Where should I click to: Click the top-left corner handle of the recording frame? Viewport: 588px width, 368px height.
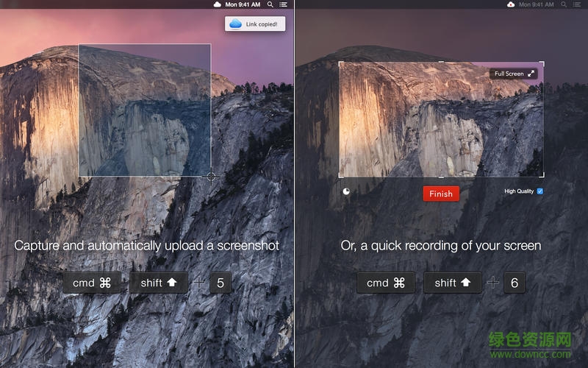[340, 63]
